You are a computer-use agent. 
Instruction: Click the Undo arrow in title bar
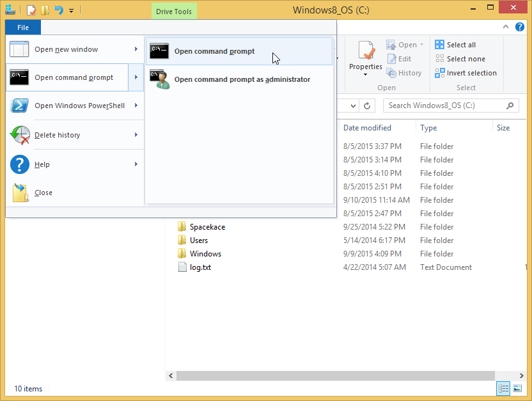(59, 10)
